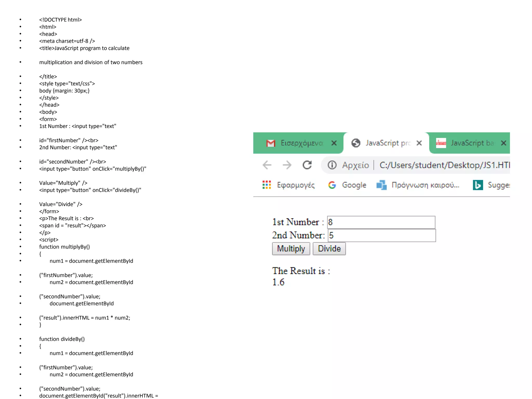The width and height of the screenshot is (532, 399).
Task: Click the browser forward arrow
Action: 287,165
